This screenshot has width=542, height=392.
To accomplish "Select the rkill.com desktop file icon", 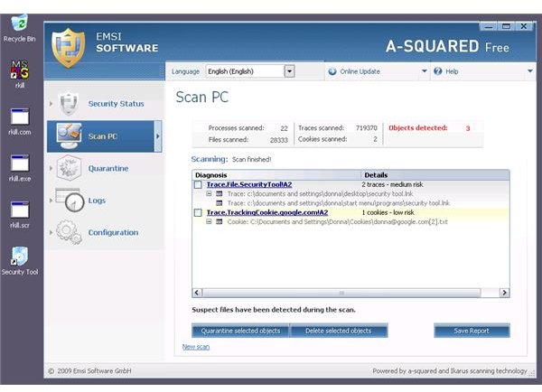I will coord(20,117).
